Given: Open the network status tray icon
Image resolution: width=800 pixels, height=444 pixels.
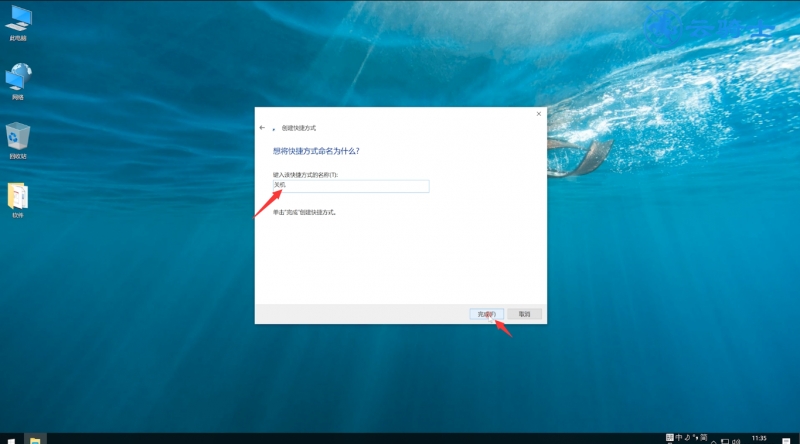Looking at the screenshot, I should (725, 441).
